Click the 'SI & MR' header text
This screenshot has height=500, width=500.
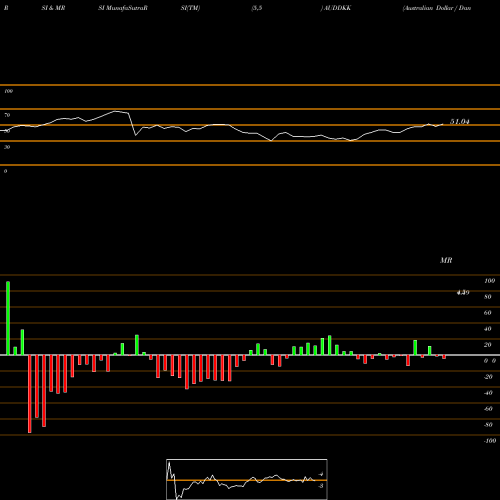(x=53, y=8)
